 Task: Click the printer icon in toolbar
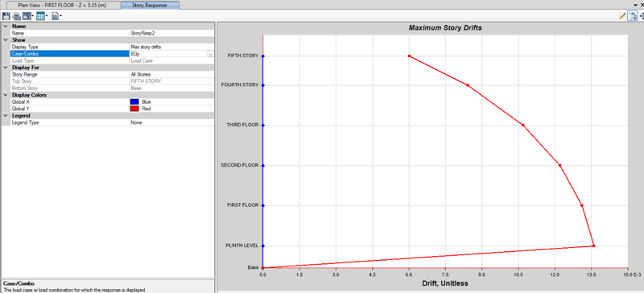click(x=16, y=16)
